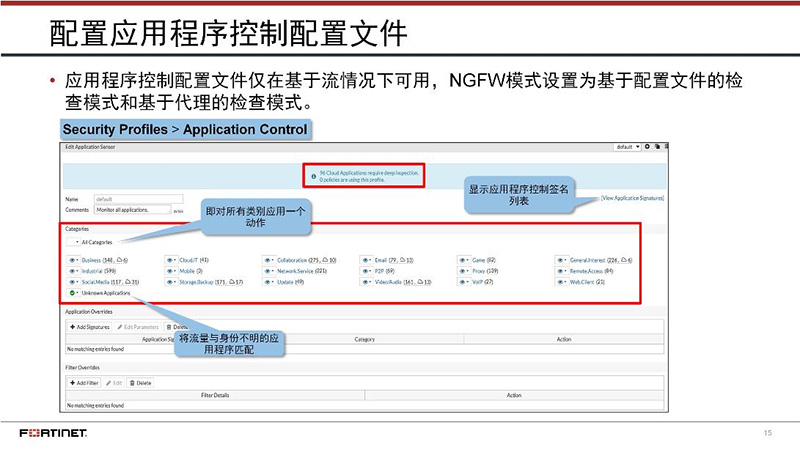Screen dimensions: 800x450
Task: Click the Proxy category link
Action: (x=478, y=271)
